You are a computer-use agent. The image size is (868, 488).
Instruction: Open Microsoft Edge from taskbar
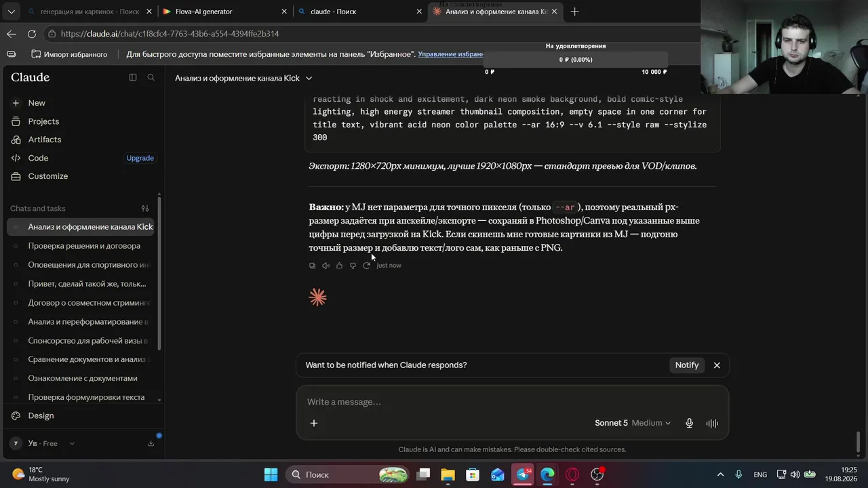pyautogui.click(x=547, y=474)
